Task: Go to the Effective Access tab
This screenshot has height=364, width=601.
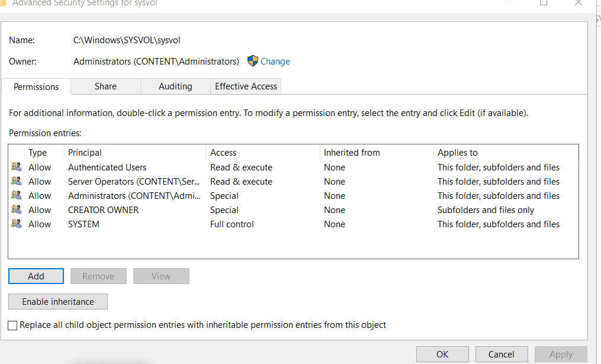Action: [246, 86]
